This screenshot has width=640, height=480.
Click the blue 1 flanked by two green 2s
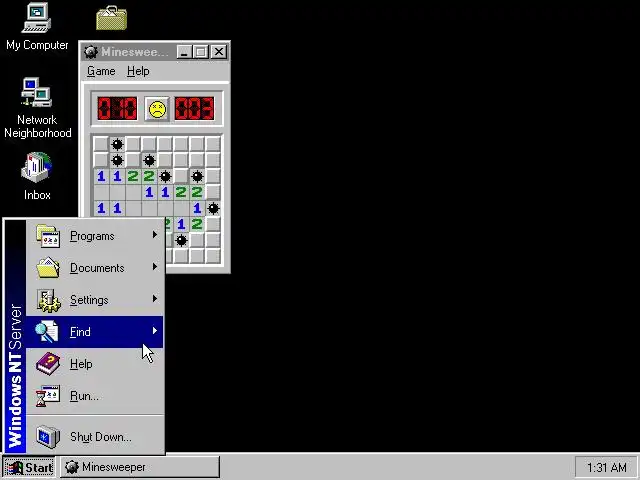pos(181,224)
